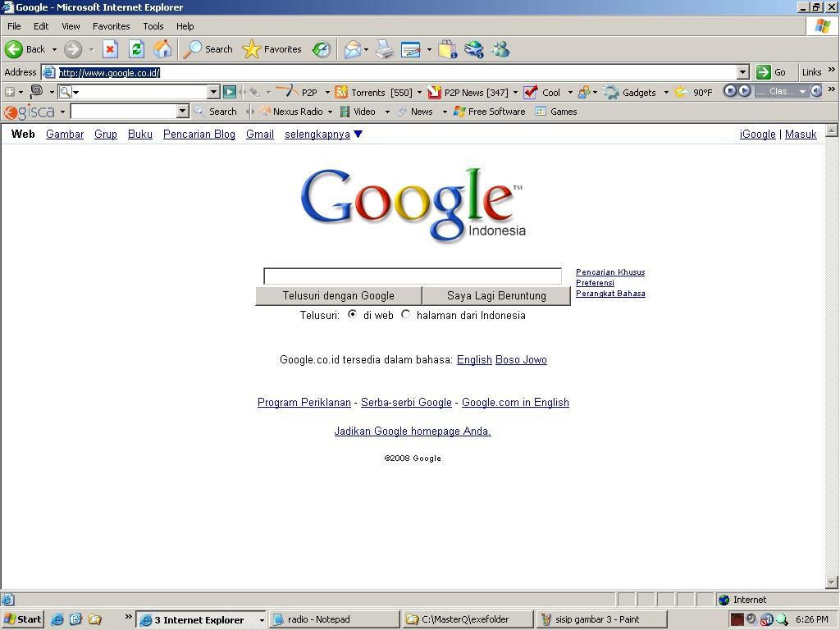Click the radio stop button in the toolbar
Screen dimensions: 840x630
pos(730,91)
